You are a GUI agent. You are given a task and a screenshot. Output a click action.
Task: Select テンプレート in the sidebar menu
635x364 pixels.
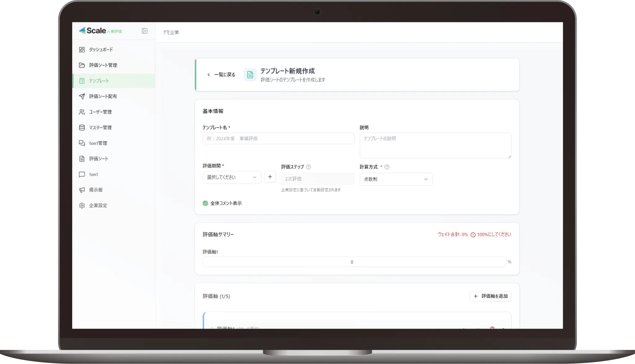point(99,80)
